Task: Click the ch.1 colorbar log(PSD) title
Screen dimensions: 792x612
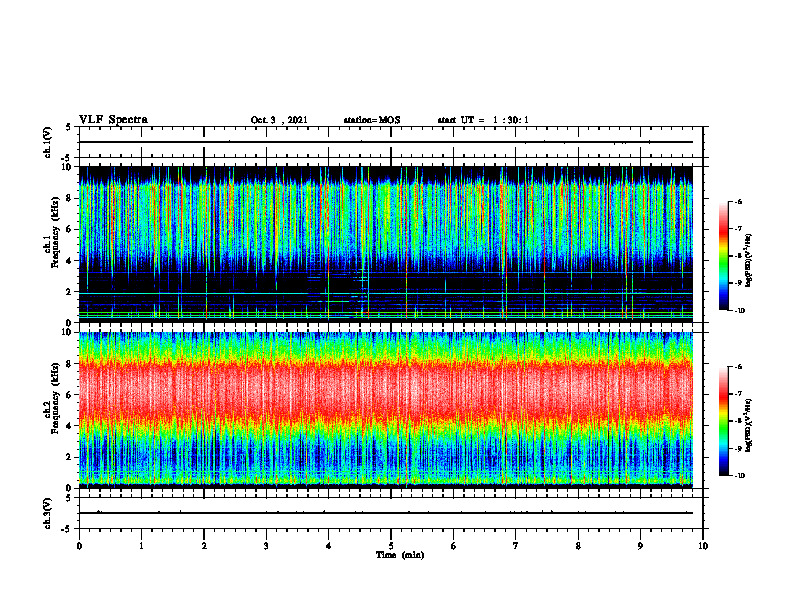Action: pyautogui.click(x=749, y=260)
